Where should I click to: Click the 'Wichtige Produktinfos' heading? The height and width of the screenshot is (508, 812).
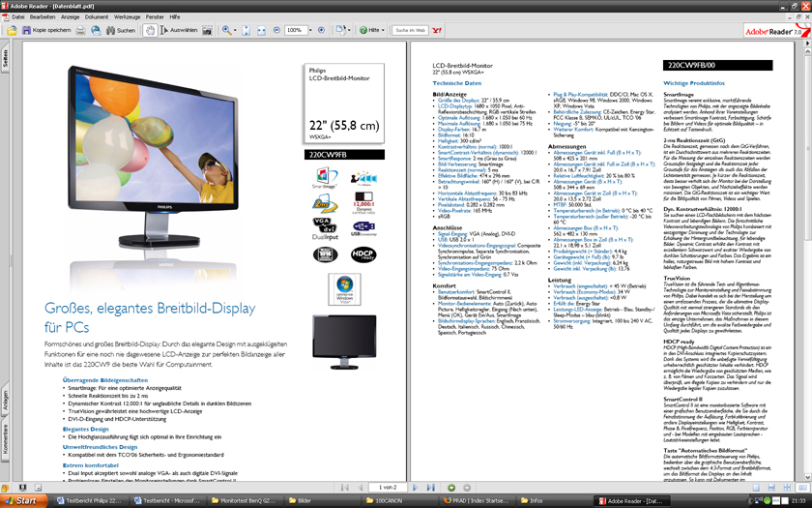pyautogui.click(x=694, y=83)
